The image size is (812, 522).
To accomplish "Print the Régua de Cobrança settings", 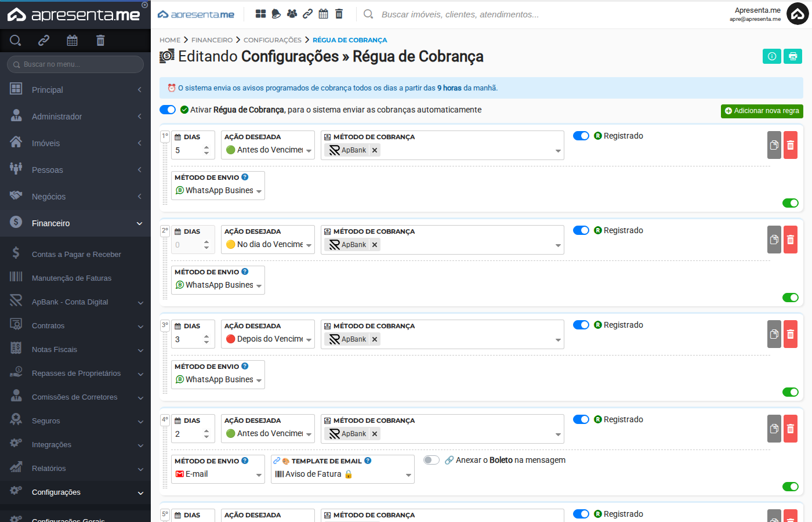I will pyautogui.click(x=792, y=56).
